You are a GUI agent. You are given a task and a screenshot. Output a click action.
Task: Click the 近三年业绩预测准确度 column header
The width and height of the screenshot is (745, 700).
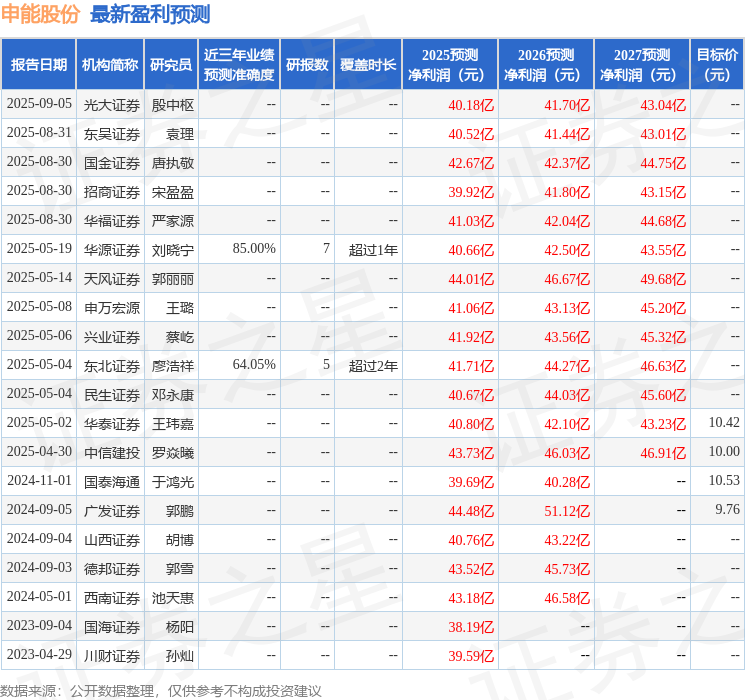point(239,65)
